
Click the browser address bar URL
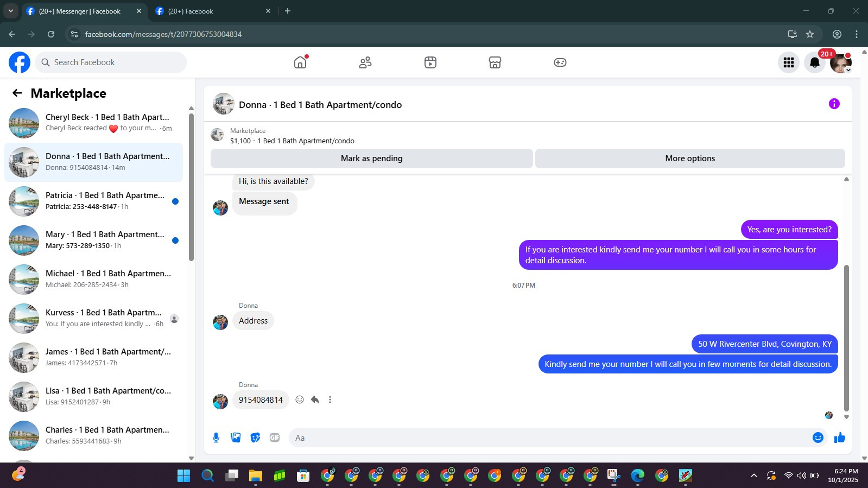click(163, 34)
